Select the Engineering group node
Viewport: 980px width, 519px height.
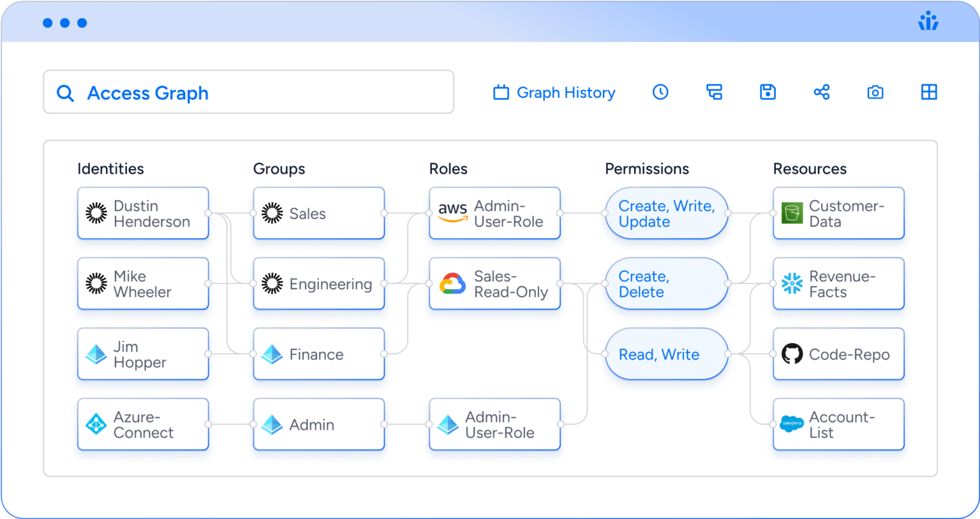click(x=319, y=283)
